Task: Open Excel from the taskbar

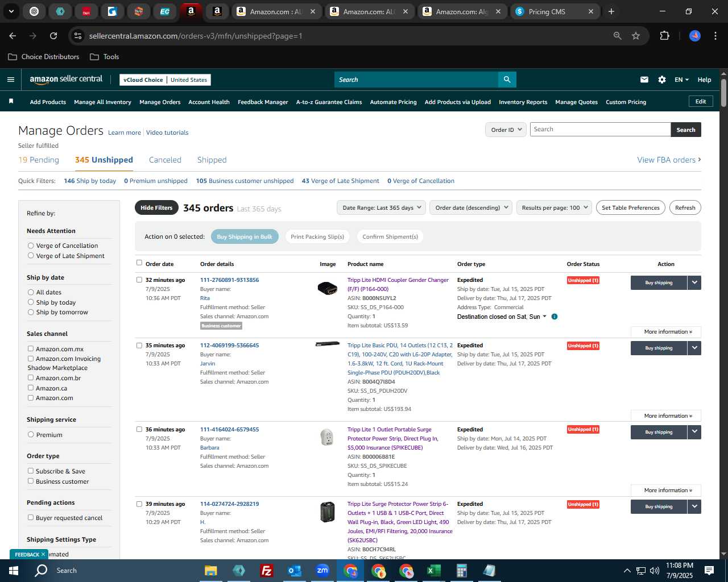Action: point(433,571)
